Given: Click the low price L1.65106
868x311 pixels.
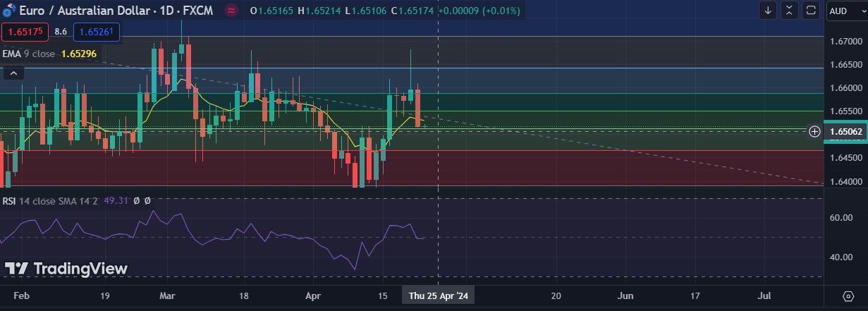Looking at the screenshot, I should pyautogui.click(x=366, y=11).
